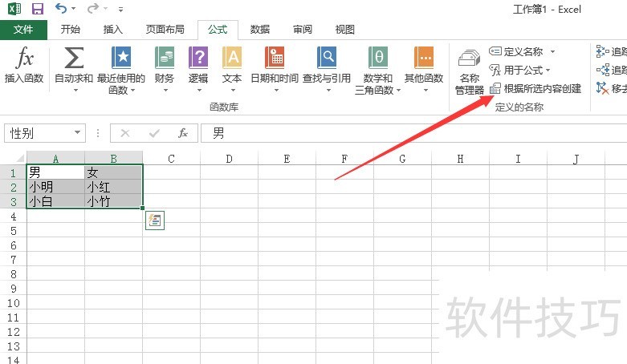This screenshot has height=364, width=627.
Task: Click the formula bar confirm checkmark
Action: (154, 133)
